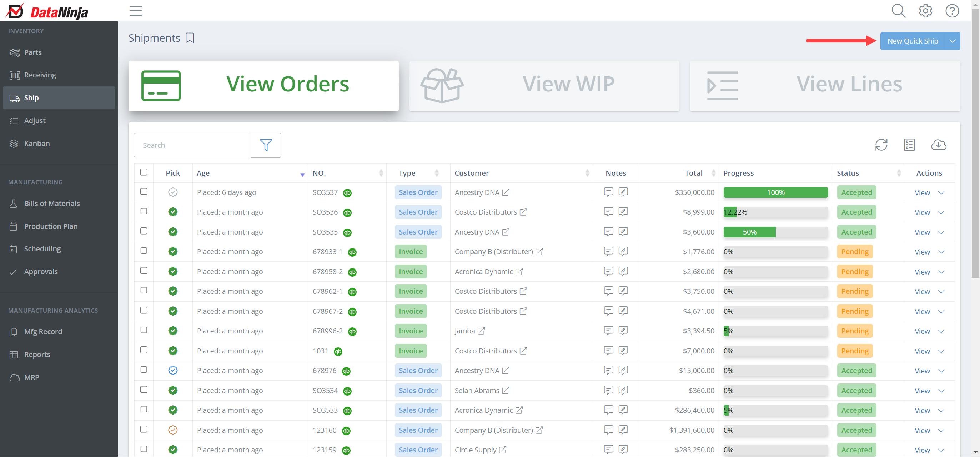This screenshot has width=980, height=457.
Task: Toggle the hamburger sidebar menu
Action: (135, 11)
